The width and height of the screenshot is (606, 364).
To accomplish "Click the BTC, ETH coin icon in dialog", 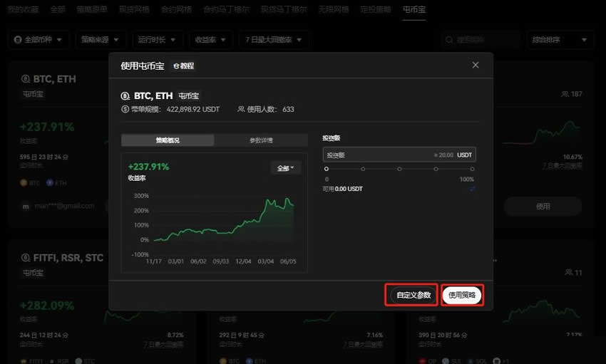I will [125, 95].
